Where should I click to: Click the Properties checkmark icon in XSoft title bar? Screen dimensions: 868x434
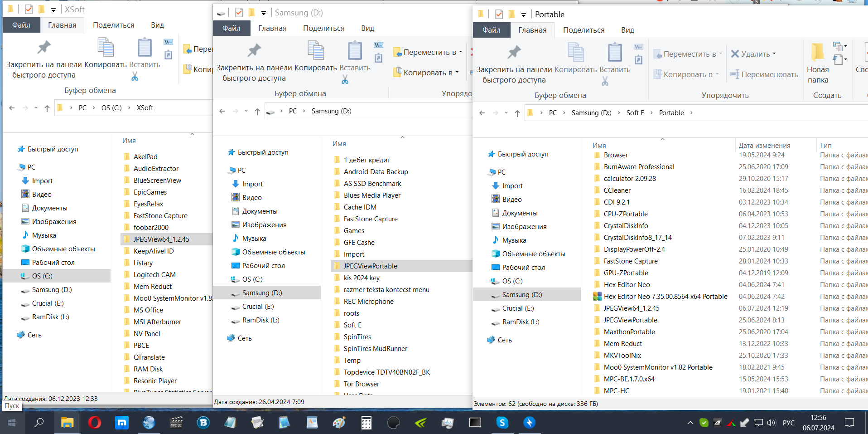[x=29, y=9]
